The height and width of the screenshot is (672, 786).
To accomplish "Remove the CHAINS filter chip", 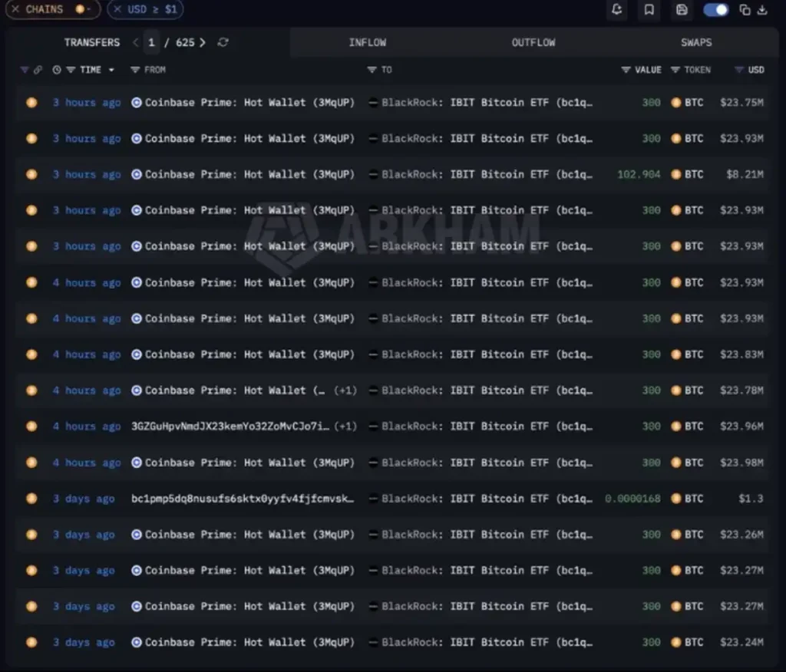I will click(15, 9).
